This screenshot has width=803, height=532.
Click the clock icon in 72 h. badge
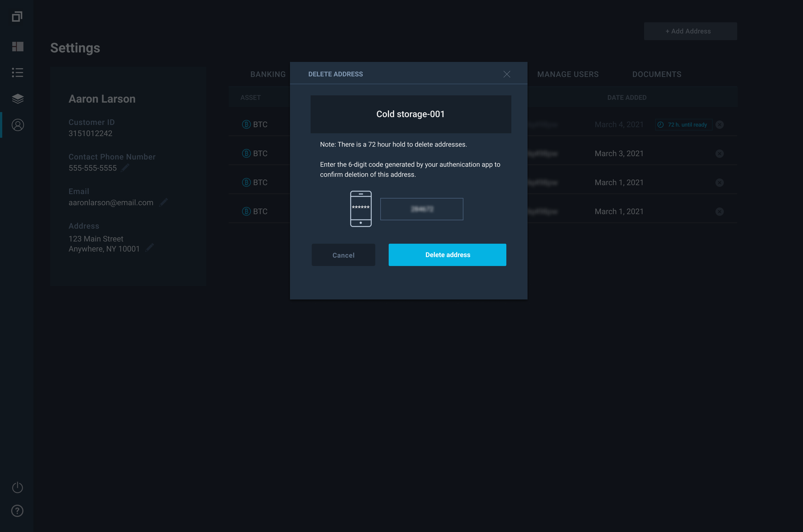[x=661, y=125]
